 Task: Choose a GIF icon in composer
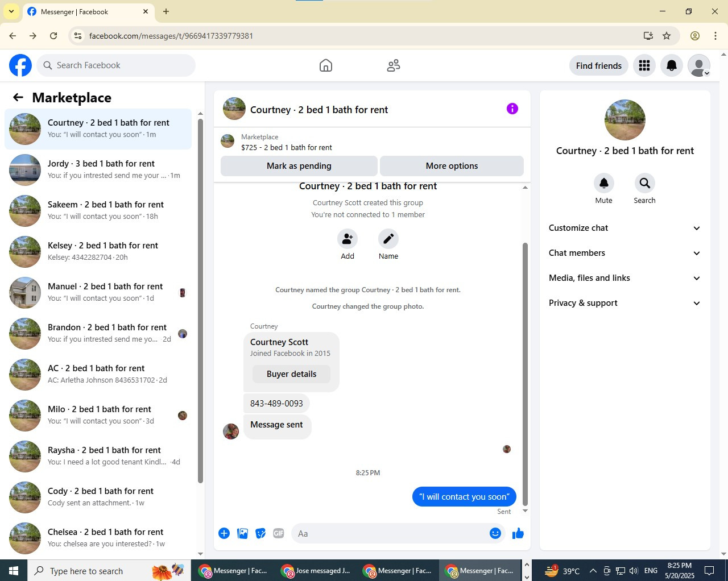point(279,533)
